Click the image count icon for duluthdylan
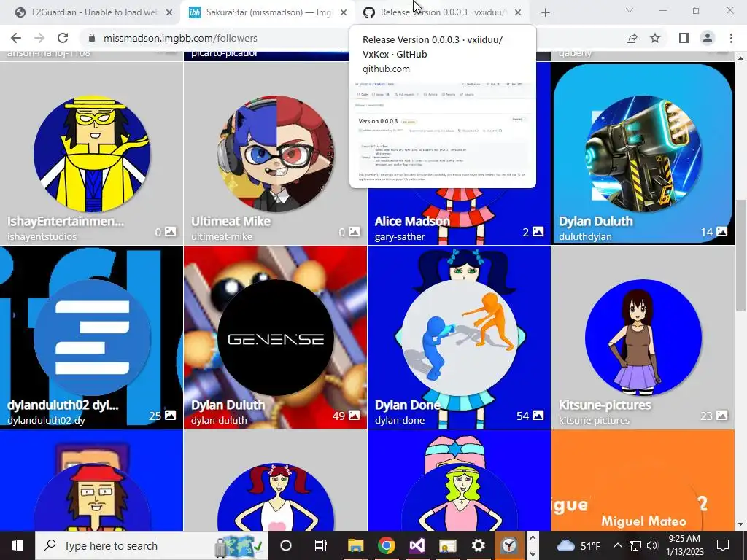The width and height of the screenshot is (747, 560). point(721,232)
